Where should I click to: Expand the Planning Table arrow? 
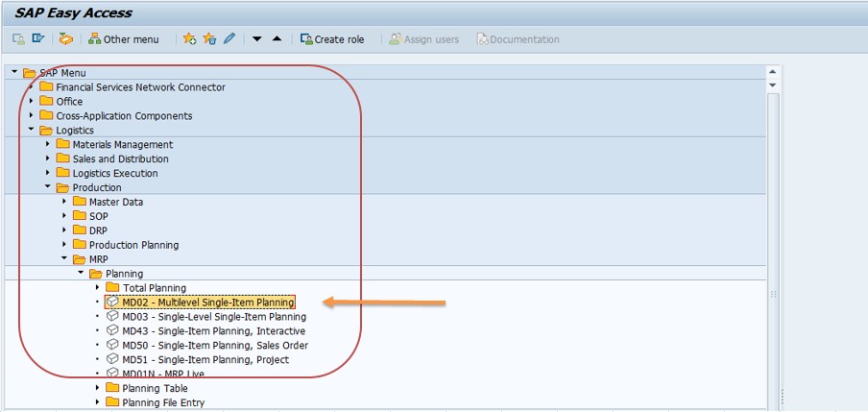click(97, 388)
